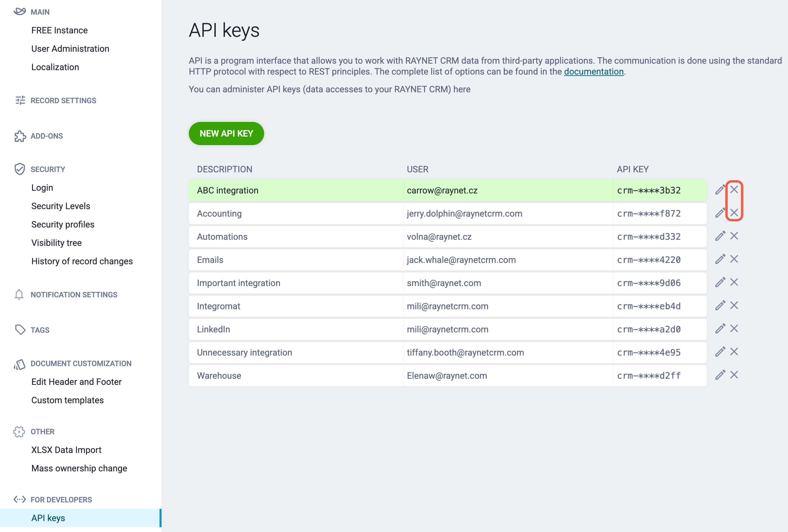Open Localization settings
This screenshot has width=788, height=532.
point(55,67)
